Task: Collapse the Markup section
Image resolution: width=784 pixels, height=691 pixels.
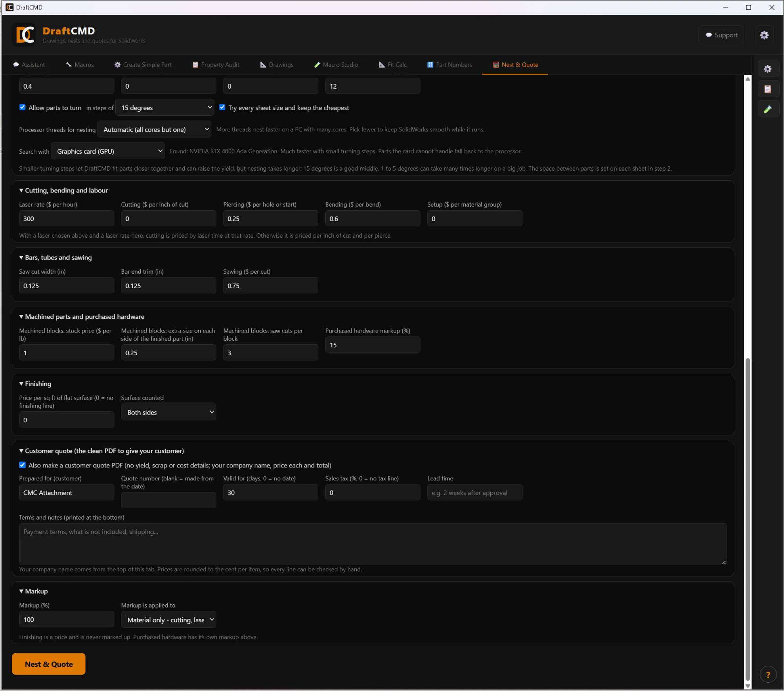Action: (33, 591)
